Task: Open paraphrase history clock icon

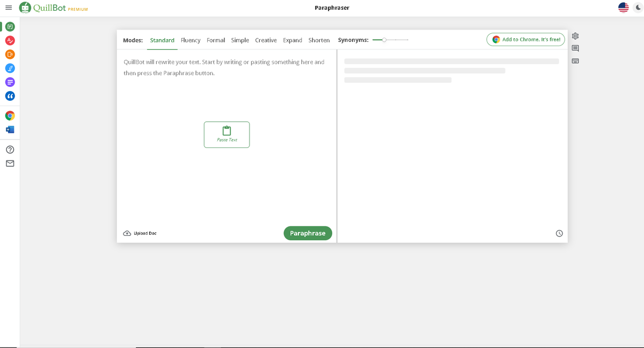Action: click(559, 233)
